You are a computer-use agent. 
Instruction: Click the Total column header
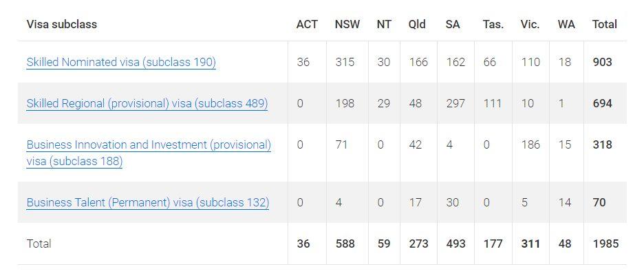click(605, 24)
